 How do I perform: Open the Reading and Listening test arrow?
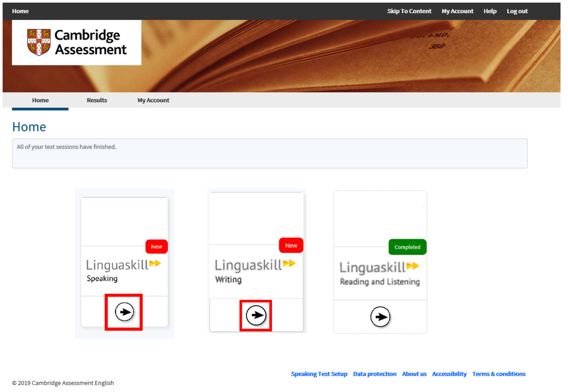(380, 317)
